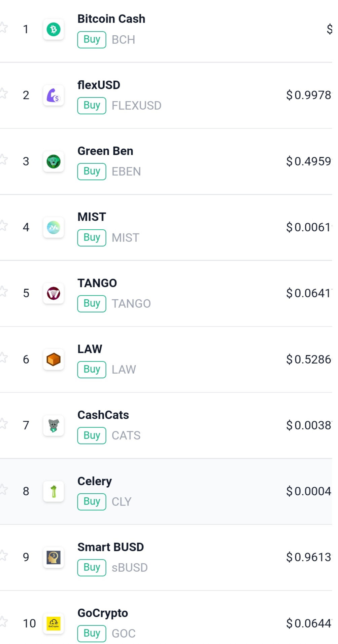Click the Green Ben coin icon
This screenshot has width=338, height=644.
click(x=54, y=161)
